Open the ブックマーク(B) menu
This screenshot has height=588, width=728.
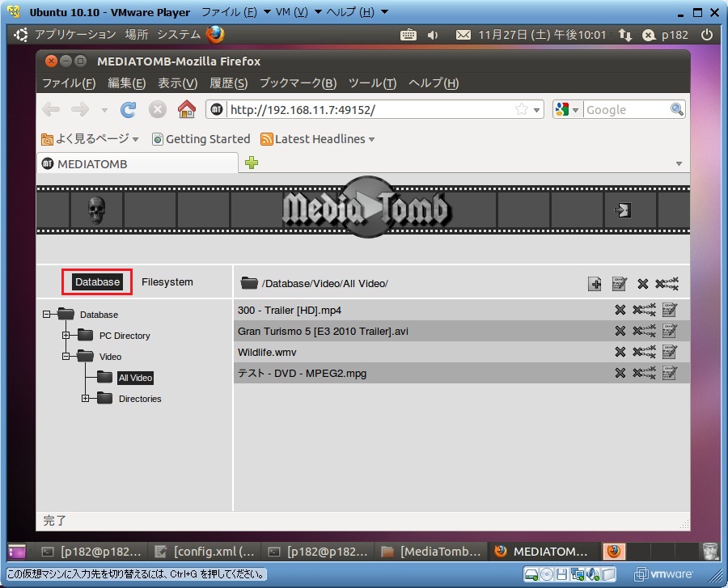[x=298, y=83]
